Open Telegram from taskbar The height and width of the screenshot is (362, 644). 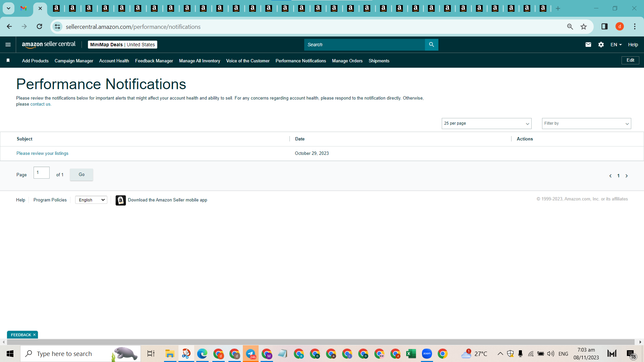[251, 354]
